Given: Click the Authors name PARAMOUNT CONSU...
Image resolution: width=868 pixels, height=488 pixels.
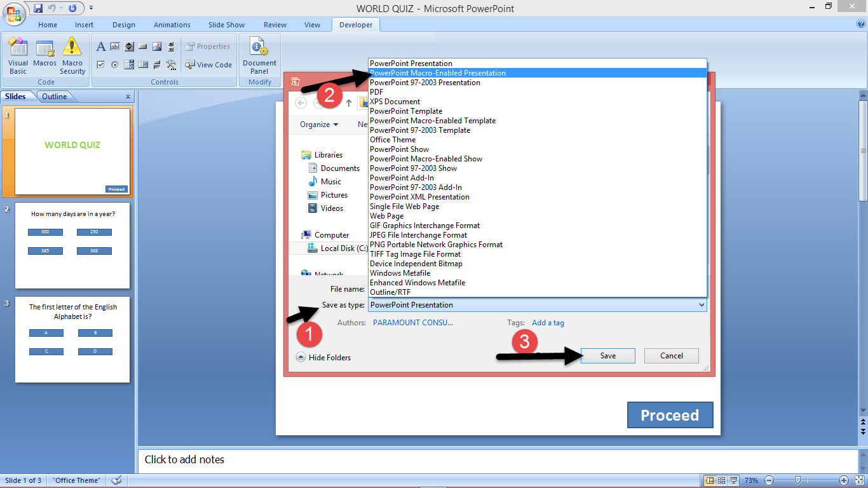Looking at the screenshot, I should (413, 323).
